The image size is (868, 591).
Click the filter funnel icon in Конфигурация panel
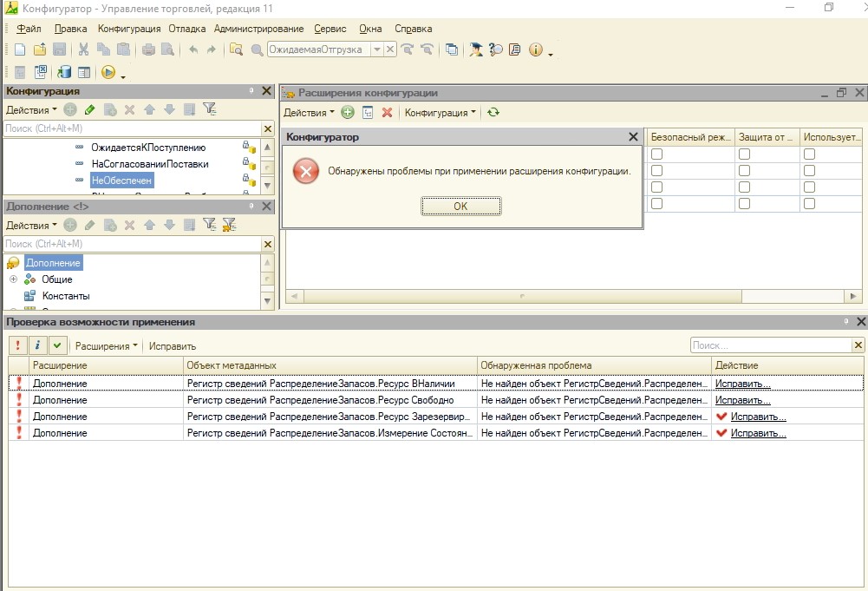coord(209,109)
